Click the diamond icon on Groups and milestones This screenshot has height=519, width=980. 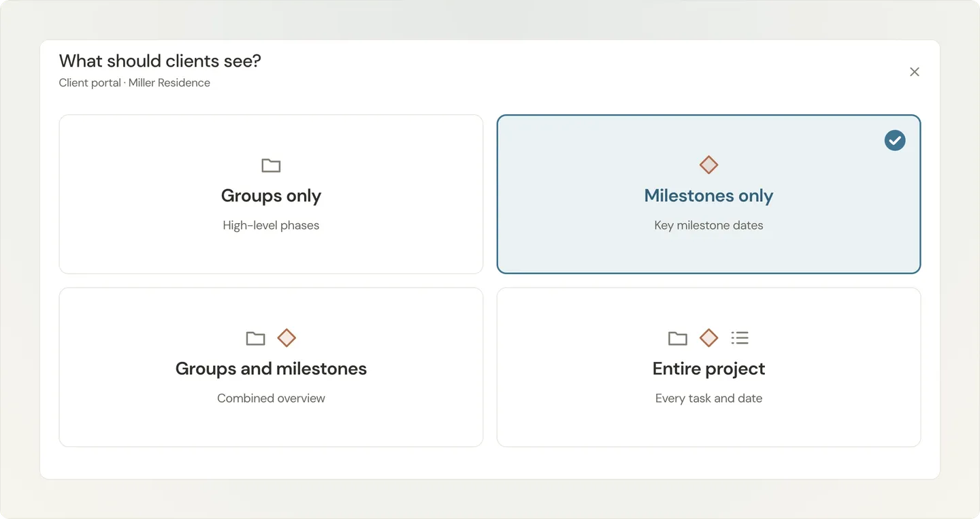[287, 338]
